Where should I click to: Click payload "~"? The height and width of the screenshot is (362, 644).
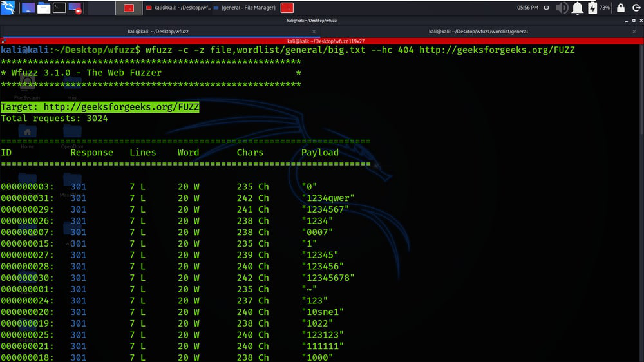click(x=309, y=290)
